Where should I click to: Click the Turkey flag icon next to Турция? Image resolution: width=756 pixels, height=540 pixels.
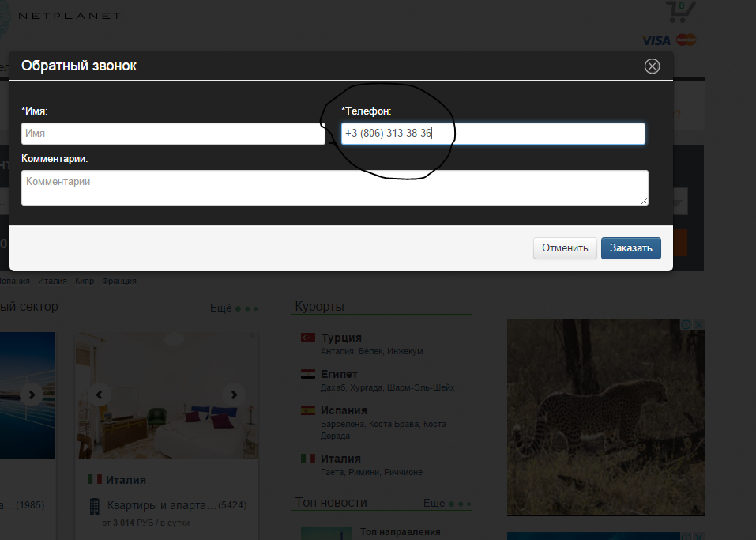308,338
